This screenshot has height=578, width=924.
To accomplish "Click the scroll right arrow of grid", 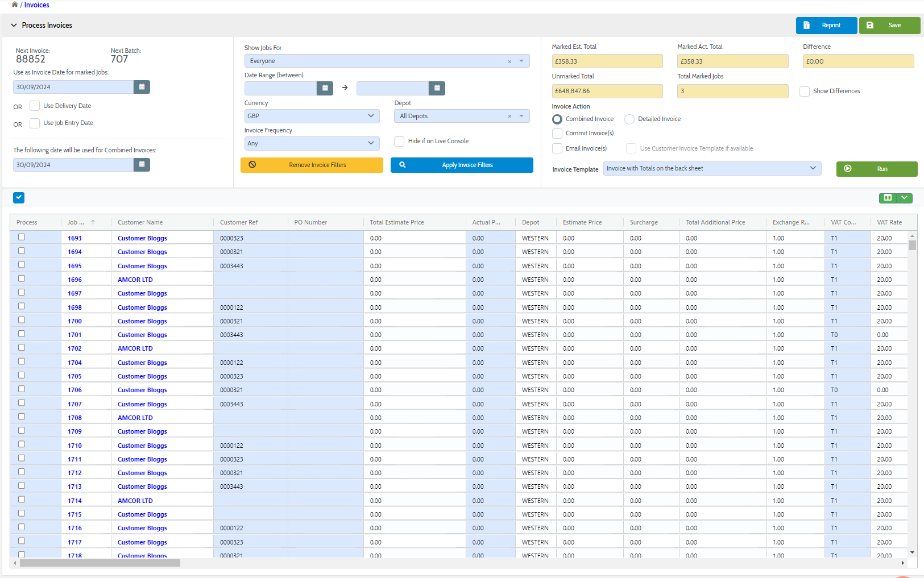I will pos(903,563).
